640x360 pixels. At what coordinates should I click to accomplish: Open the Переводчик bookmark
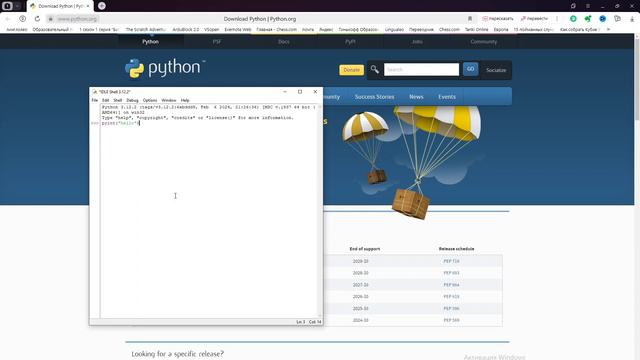(421, 29)
